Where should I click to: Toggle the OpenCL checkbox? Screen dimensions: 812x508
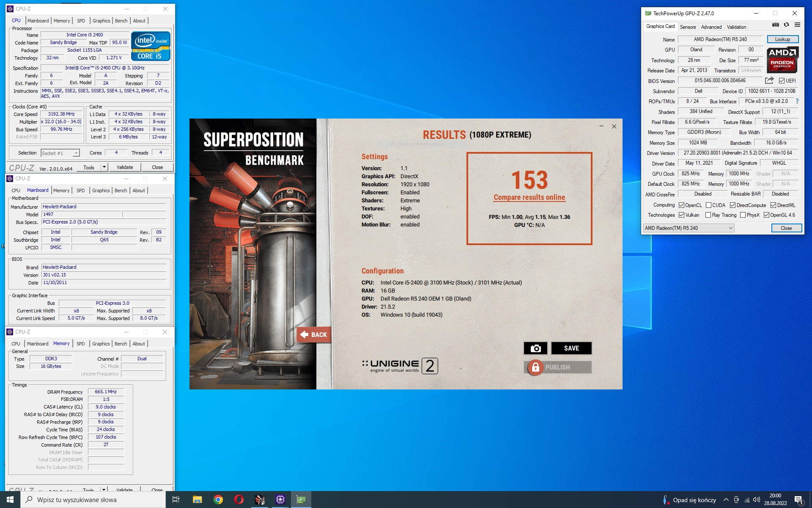(x=681, y=205)
